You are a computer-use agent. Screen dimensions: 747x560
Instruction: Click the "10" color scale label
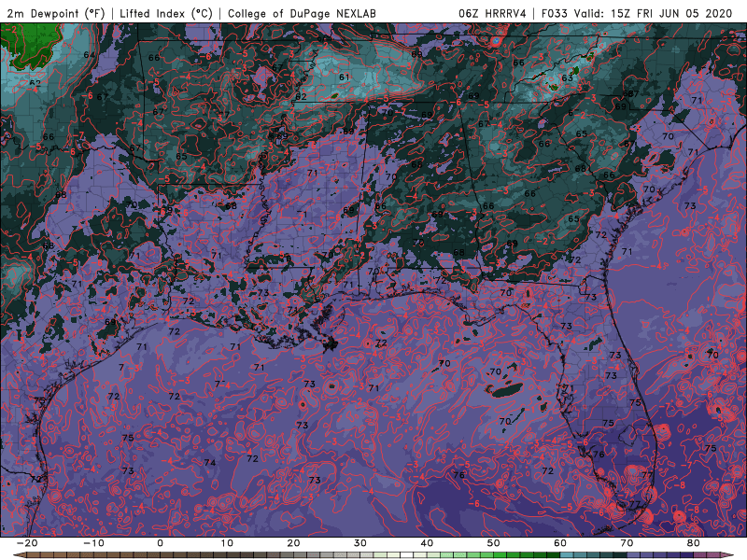[227, 543]
